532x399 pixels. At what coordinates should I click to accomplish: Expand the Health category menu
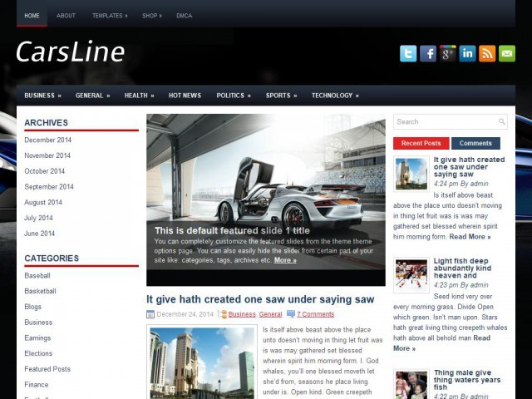139,96
